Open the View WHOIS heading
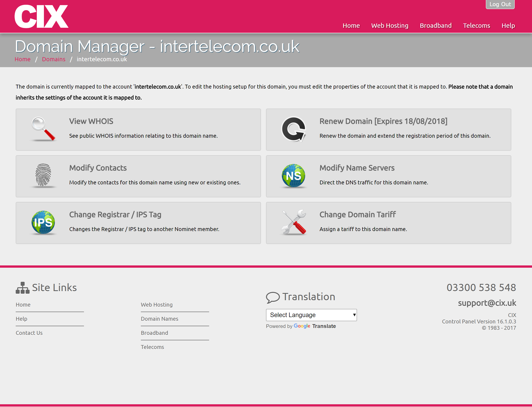The height and width of the screenshot is (407, 532). (91, 121)
